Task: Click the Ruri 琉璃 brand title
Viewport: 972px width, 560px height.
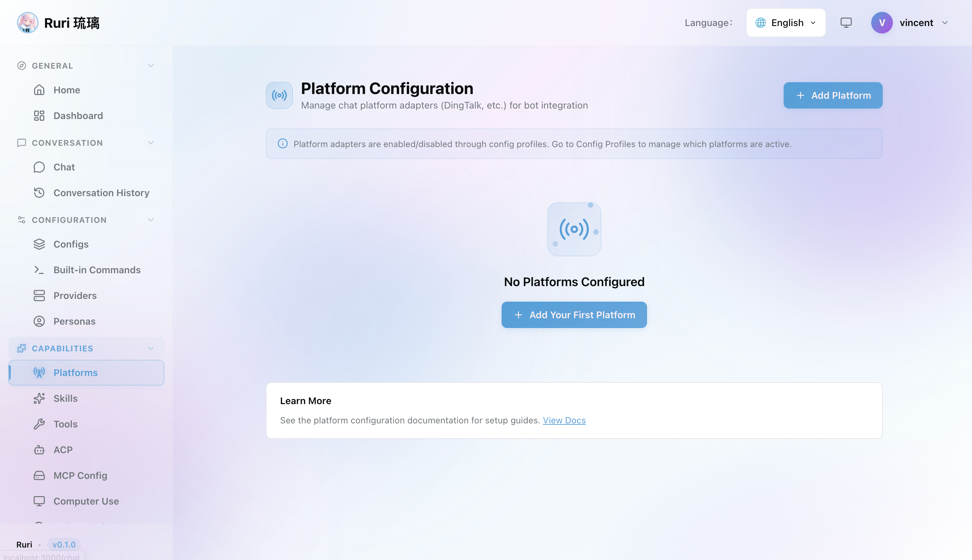Action: [x=72, y=23]
